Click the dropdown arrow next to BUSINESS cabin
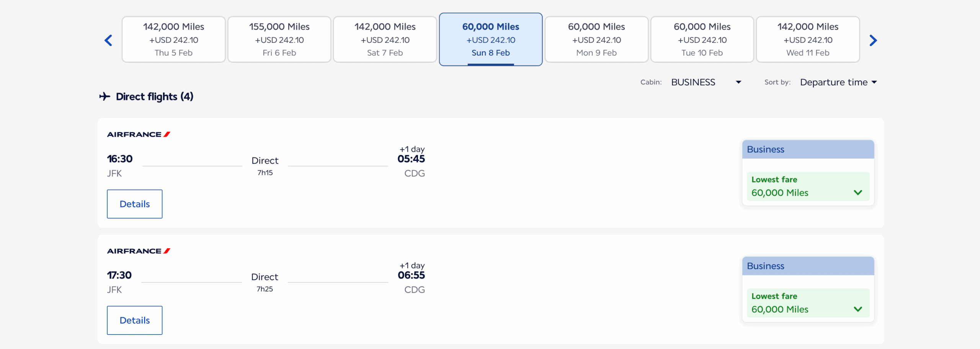Image resolution: width=980 pixels, height=349 pixels. (738, 82)
